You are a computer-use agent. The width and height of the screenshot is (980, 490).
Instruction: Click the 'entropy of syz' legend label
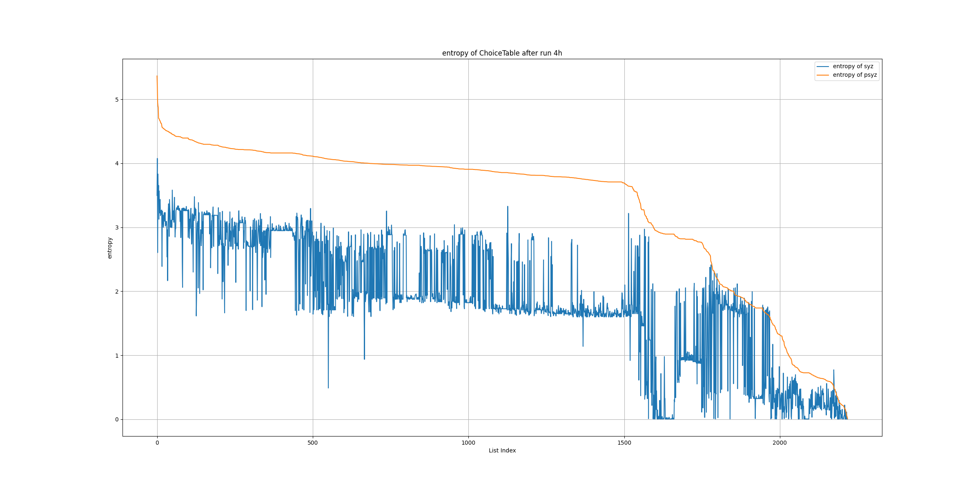click(x=853, y=66)
